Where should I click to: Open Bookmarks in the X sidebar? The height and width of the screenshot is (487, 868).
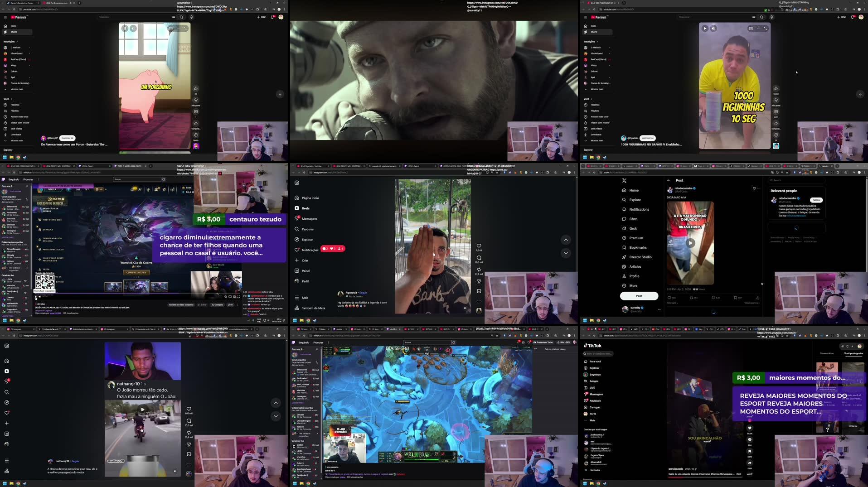637,247
